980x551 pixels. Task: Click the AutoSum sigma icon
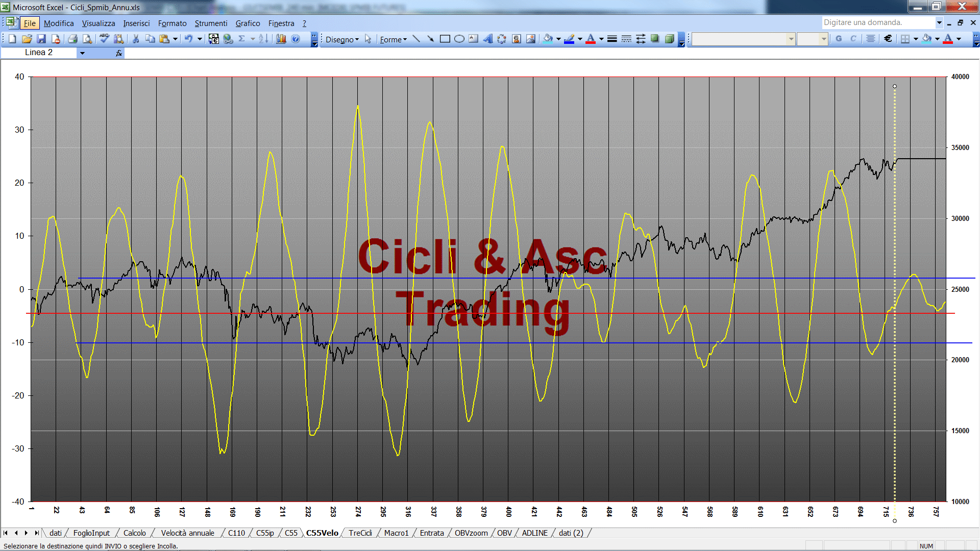point(242,39)
